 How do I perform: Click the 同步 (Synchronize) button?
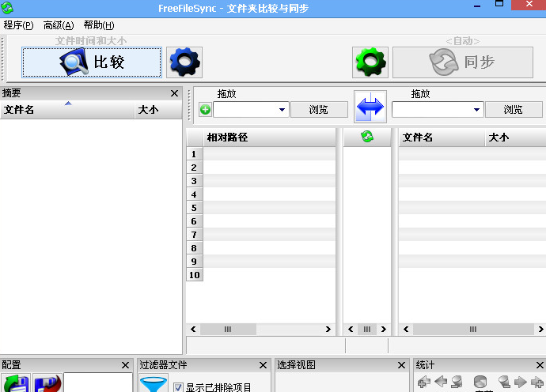463,62
